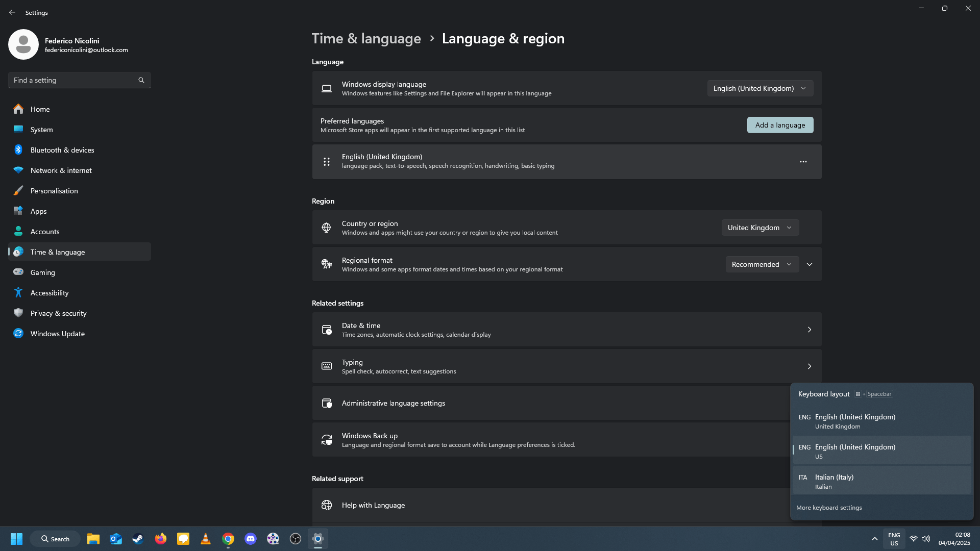The image size is (980, 551).
Task: Select English (United Kingdom) United Kingdom layout
Action: click(x=881, y=421)
